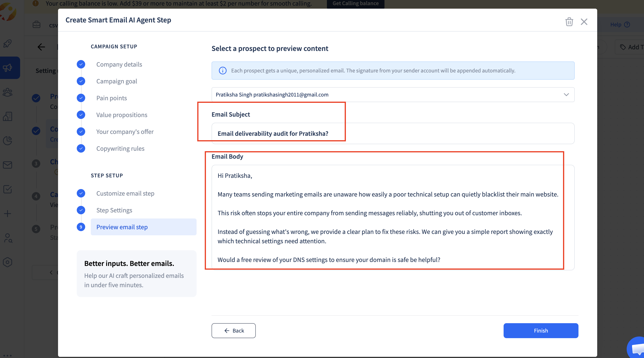Expand the prospect selection dropdown arrow
This screenshot has height=358, width=644.
click(x=566, y=95)
